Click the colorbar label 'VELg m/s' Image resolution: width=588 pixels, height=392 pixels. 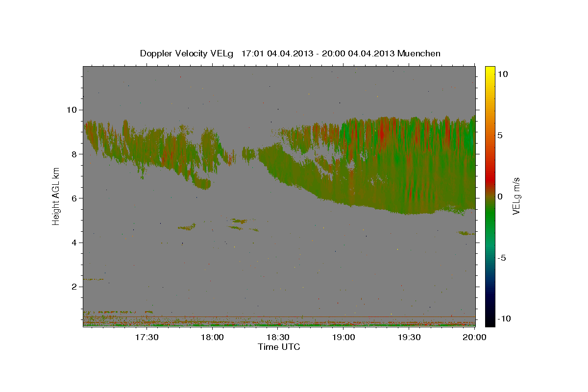click(x=516, y=196)
